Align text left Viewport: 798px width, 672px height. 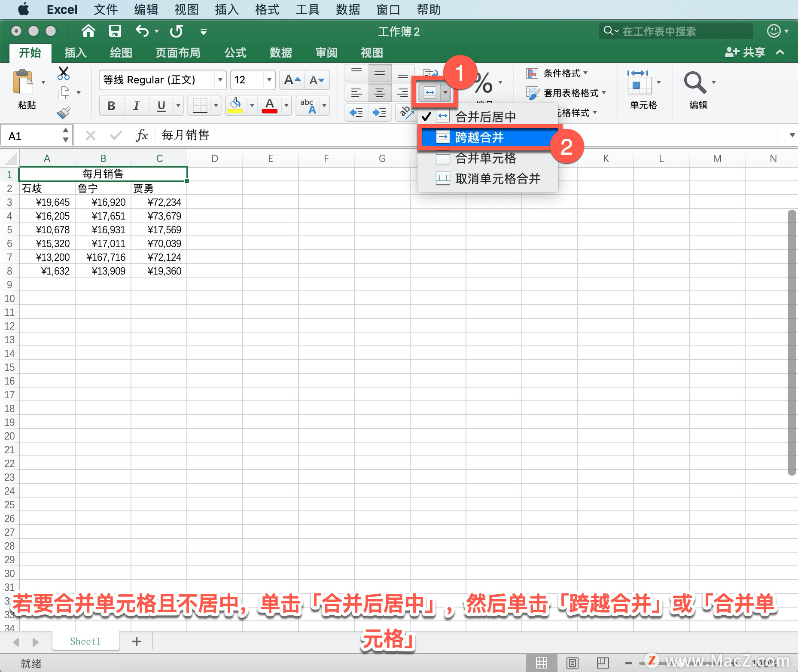356,92
